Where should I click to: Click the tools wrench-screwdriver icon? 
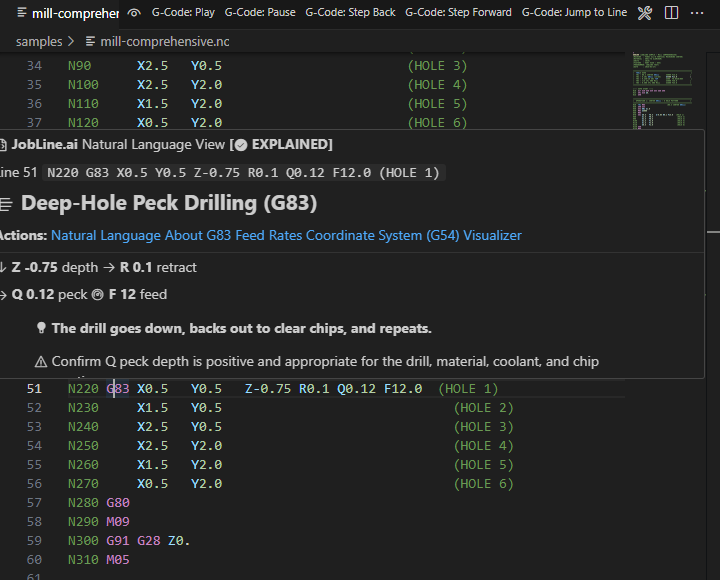645,13
